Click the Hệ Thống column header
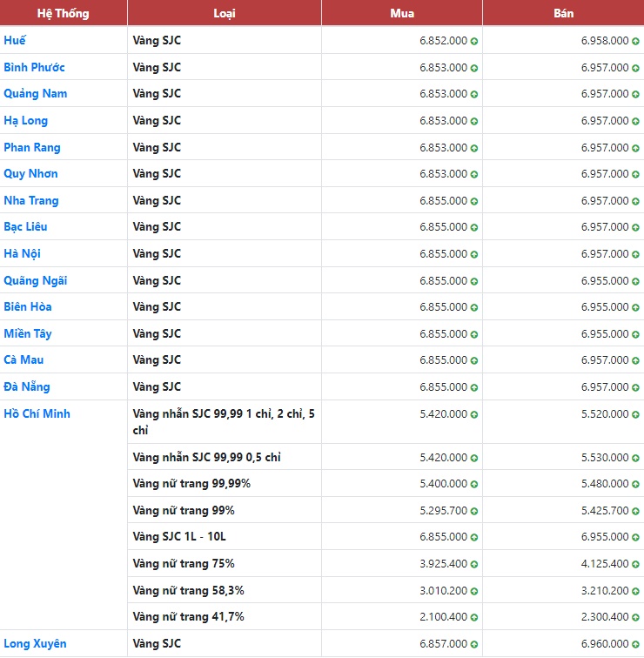 coord(63,13)
